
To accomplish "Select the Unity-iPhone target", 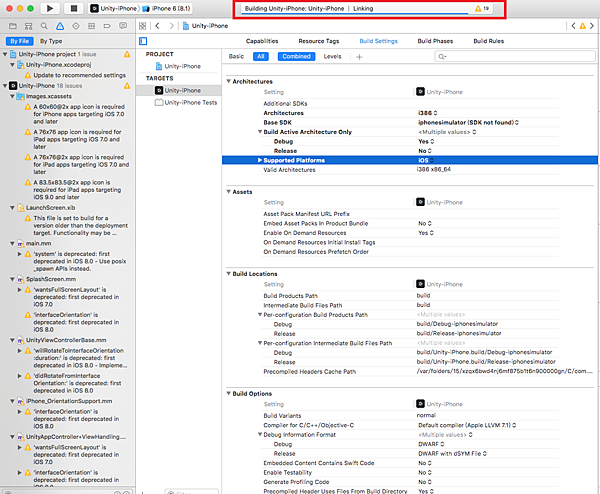I will [178, 90].
